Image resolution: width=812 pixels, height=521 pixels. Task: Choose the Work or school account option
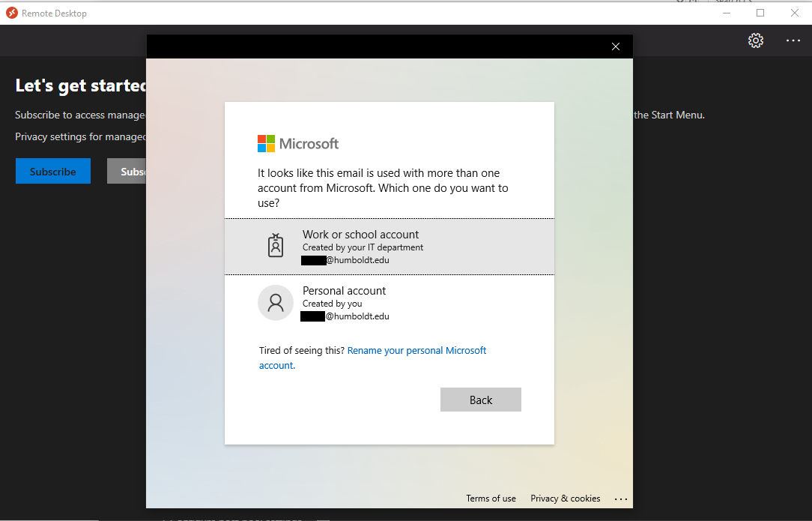pos(390,247)
